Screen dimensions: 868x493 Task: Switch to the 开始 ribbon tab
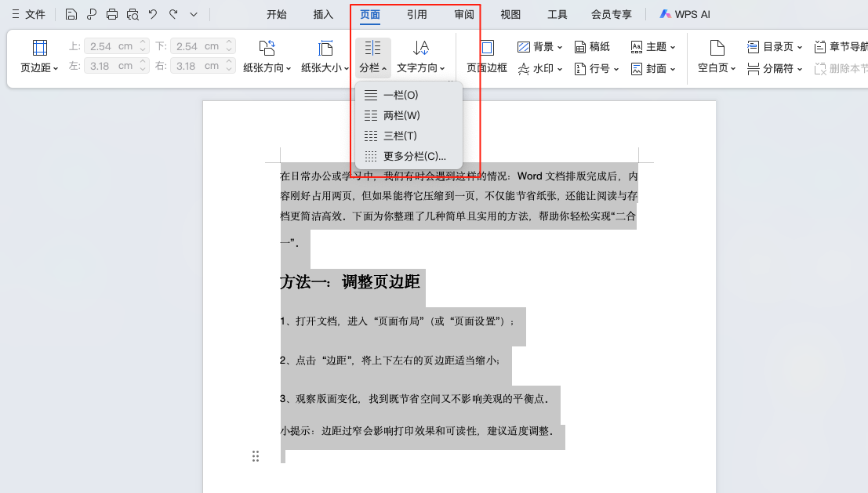(x=276, y=13)
